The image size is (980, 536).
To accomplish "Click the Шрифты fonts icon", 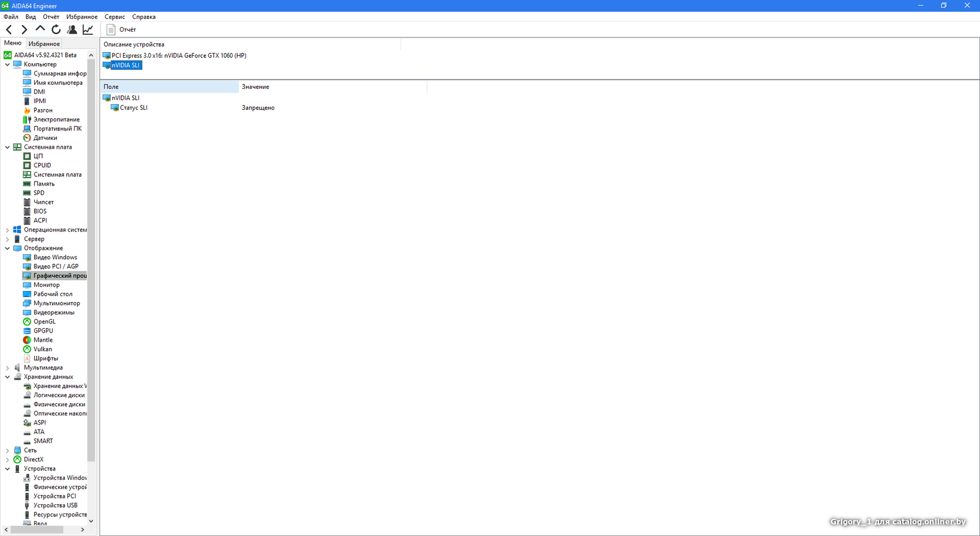I will point(27,358).
